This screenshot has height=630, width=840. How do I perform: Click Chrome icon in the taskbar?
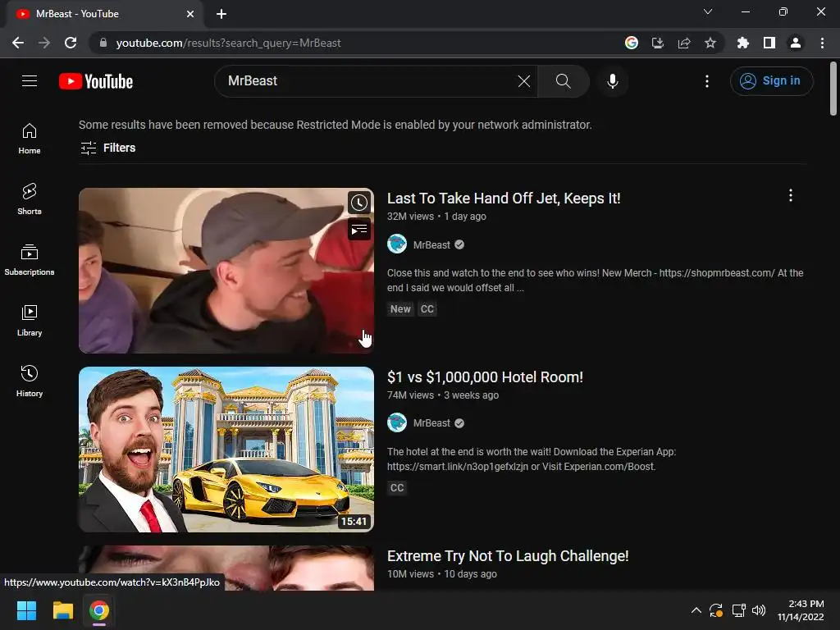tap(99, 610)
